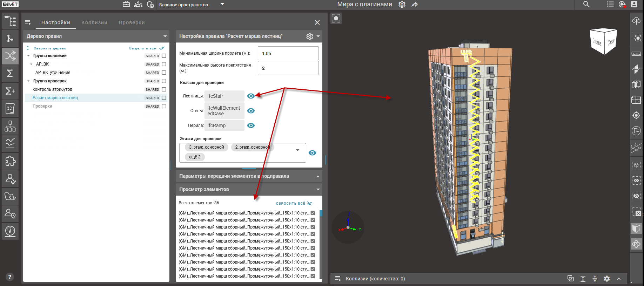Click the briefcase icon in top bar
This screenshot has height=286, width=644.
coord(126,4)
